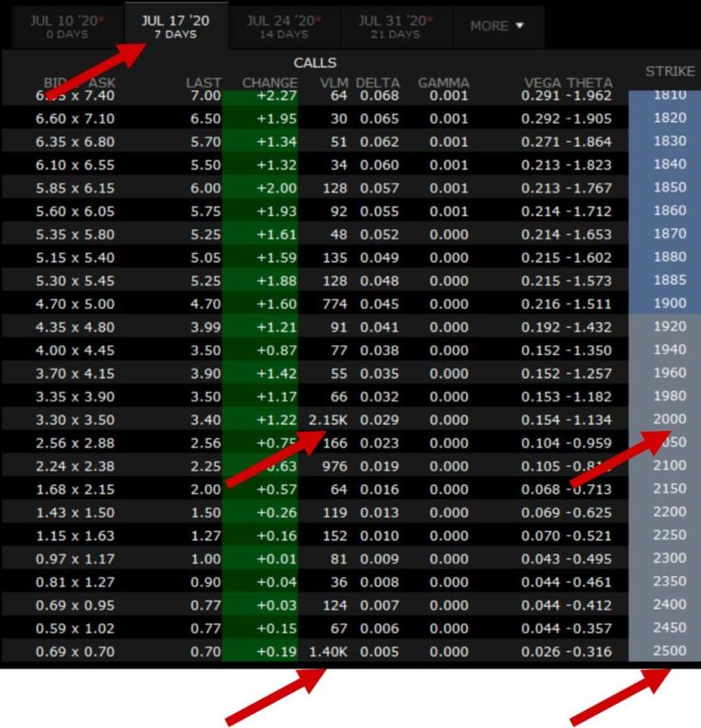The height and width of the screenshot is (728, 701).
Task: Click the VLM column header
Action: pyautogui.click(x=335, y=83)
